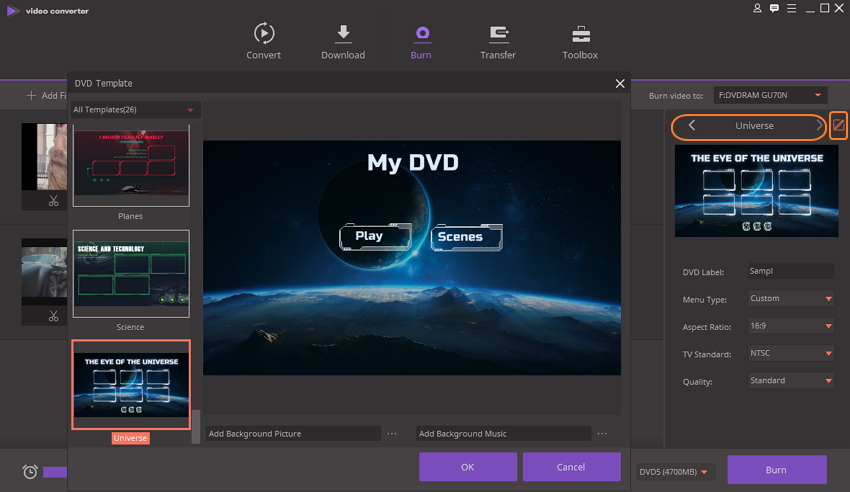850x492 pixels.
Task: Switch to the Toolbox tab
Action: 580,42
